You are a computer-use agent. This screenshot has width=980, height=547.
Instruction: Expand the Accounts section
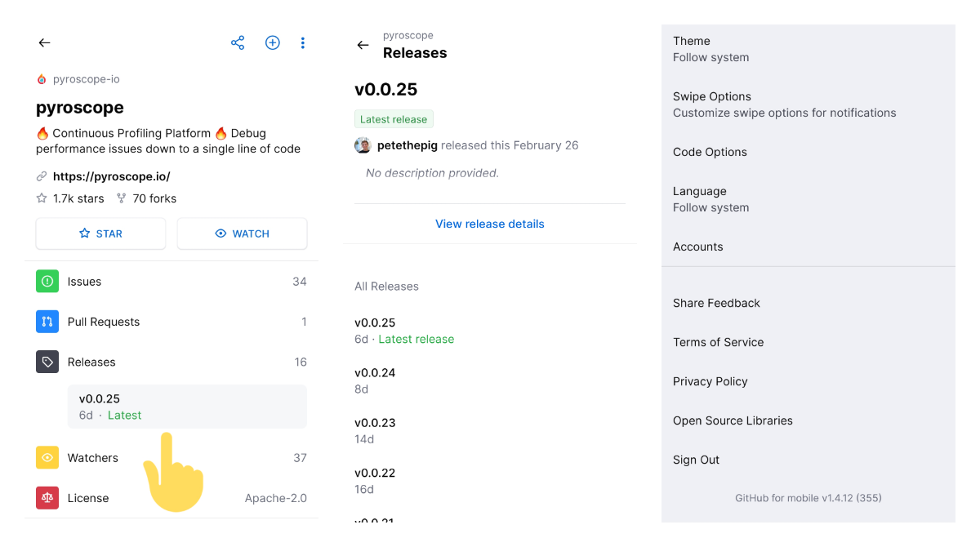pos(697,247)
